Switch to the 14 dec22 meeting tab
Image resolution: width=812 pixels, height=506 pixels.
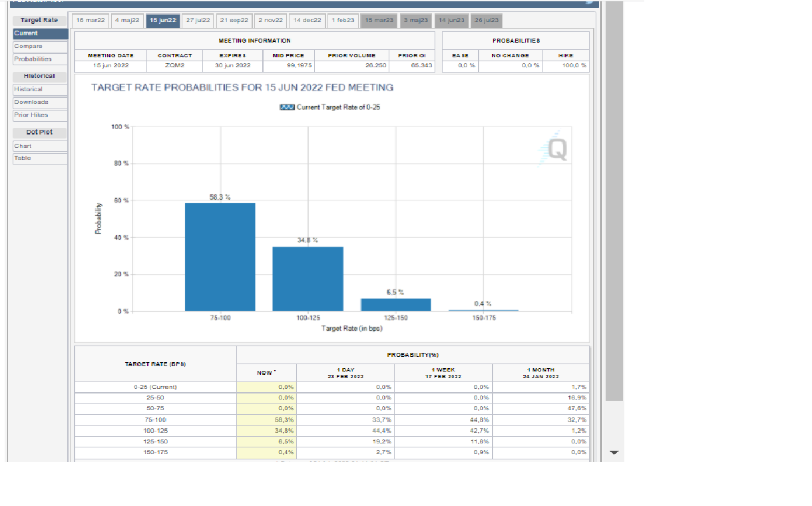click(307, 21)
